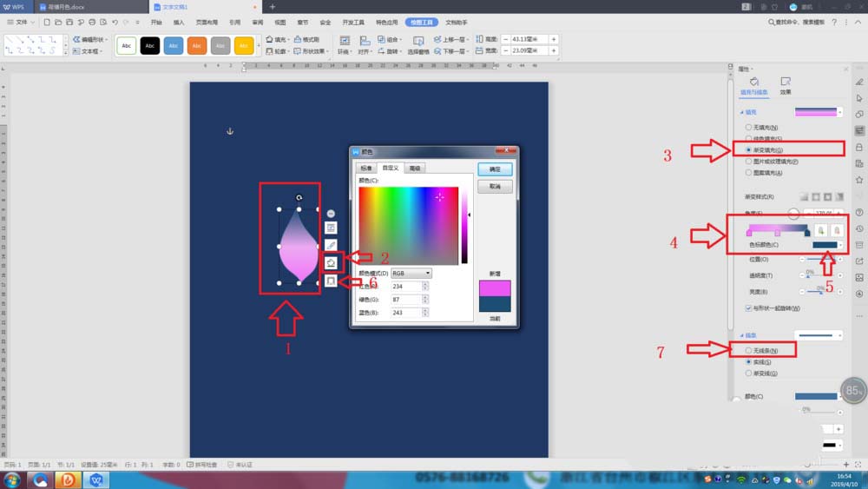The image size is (868, 489).
Task: Click the Print icon in quick toolbar
Action: click(92, 23)
